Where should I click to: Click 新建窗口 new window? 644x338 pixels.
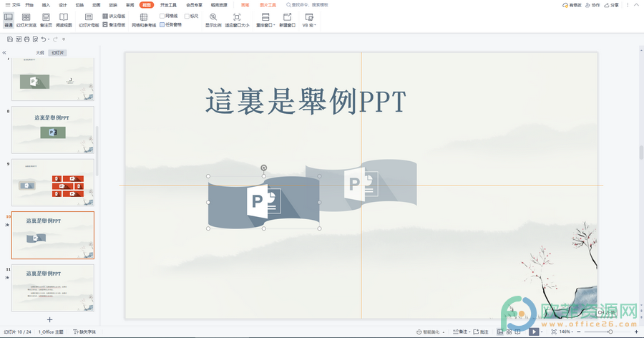coord(287,20)
